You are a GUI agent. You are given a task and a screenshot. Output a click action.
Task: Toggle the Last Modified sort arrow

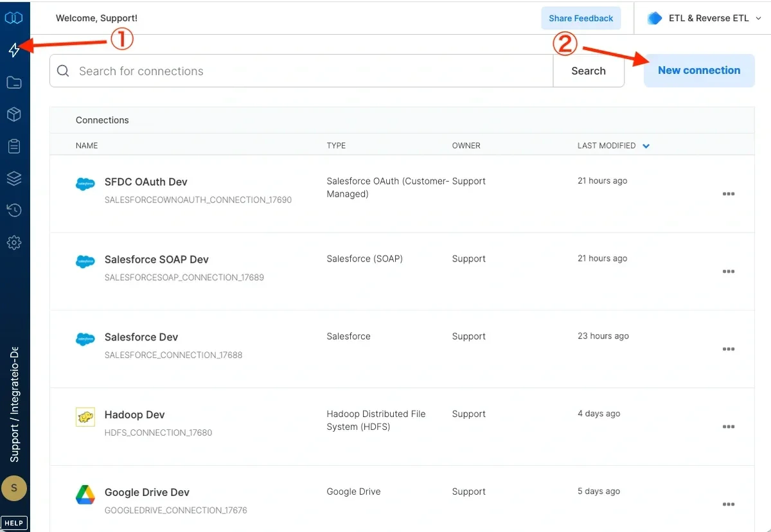point(646,146)
